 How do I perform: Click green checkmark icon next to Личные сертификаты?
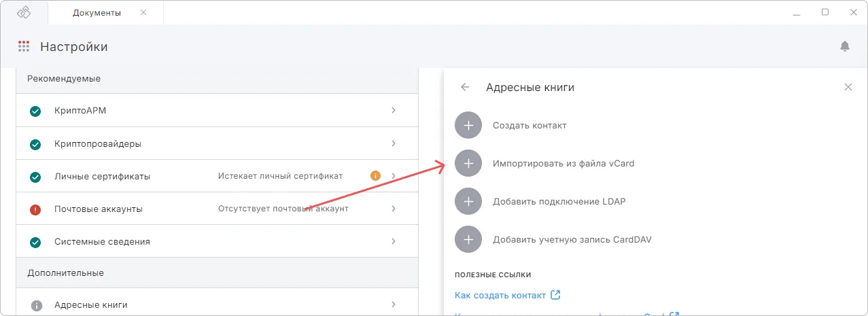coord(35,177)
